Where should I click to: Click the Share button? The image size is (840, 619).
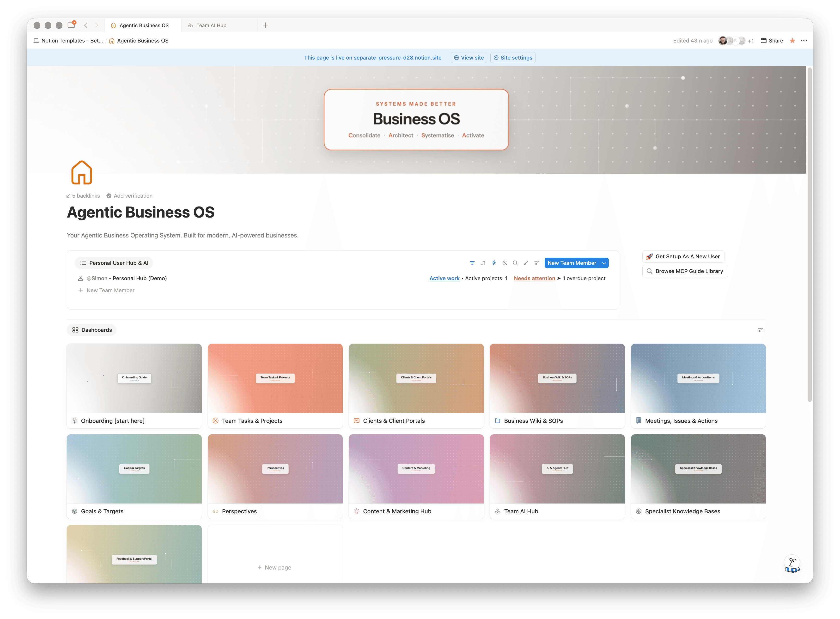click(771, 41)
